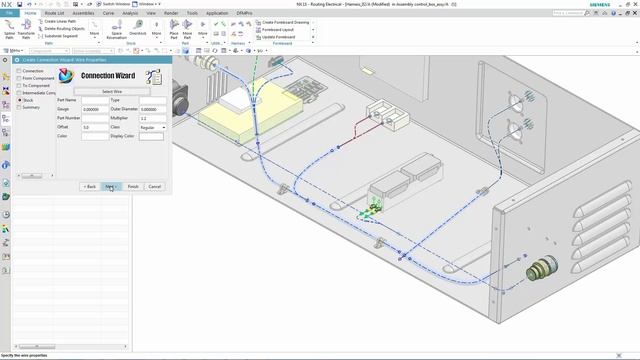The height and width of the screenshot is (360, 640).
Task: Switch to the Analysis tab
Action: (x=130, y=13)
